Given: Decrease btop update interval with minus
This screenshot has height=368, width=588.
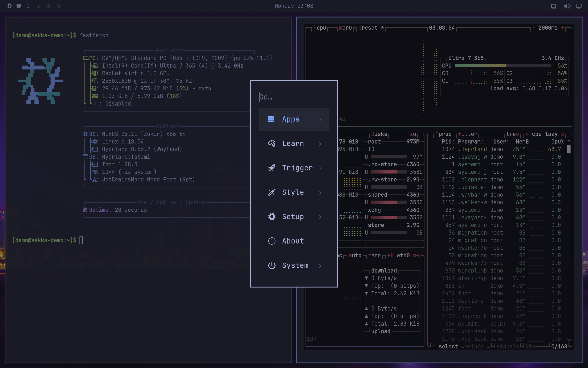Looking at the screenshot, I should tap(533, 28).
